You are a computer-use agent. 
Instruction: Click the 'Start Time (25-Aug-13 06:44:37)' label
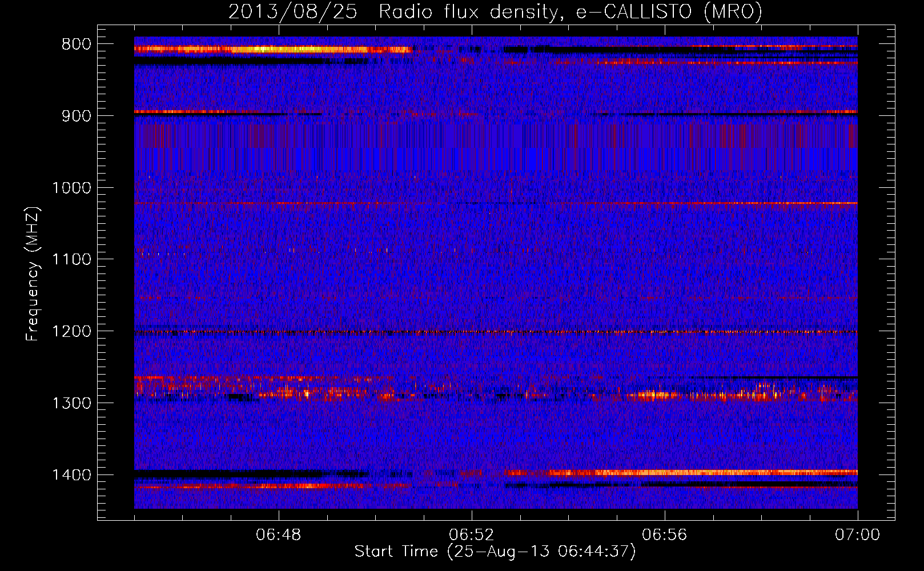[x=495, y=552]
